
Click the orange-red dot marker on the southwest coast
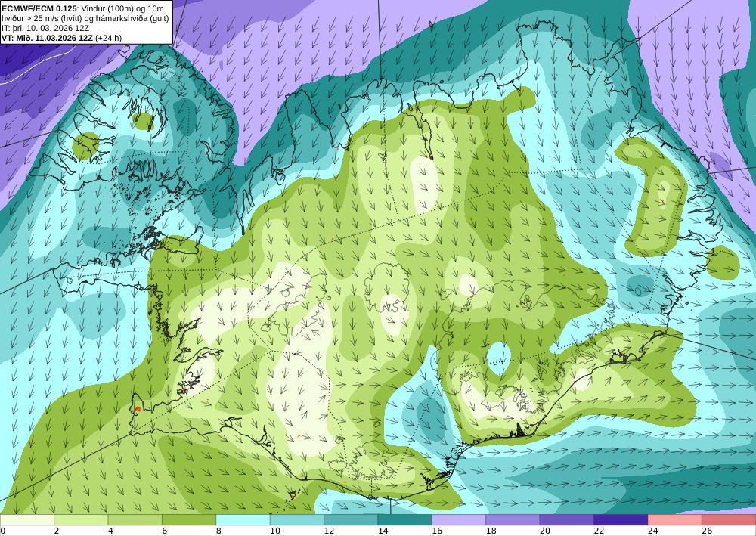point(138,409)
